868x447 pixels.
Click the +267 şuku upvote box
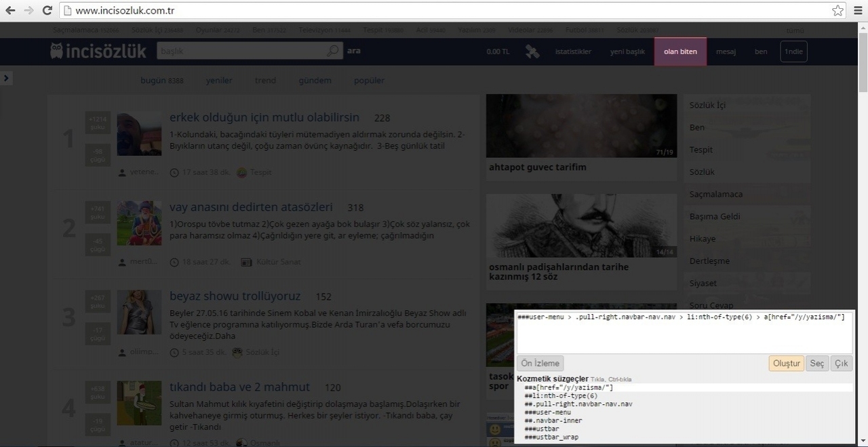point(97,302)
